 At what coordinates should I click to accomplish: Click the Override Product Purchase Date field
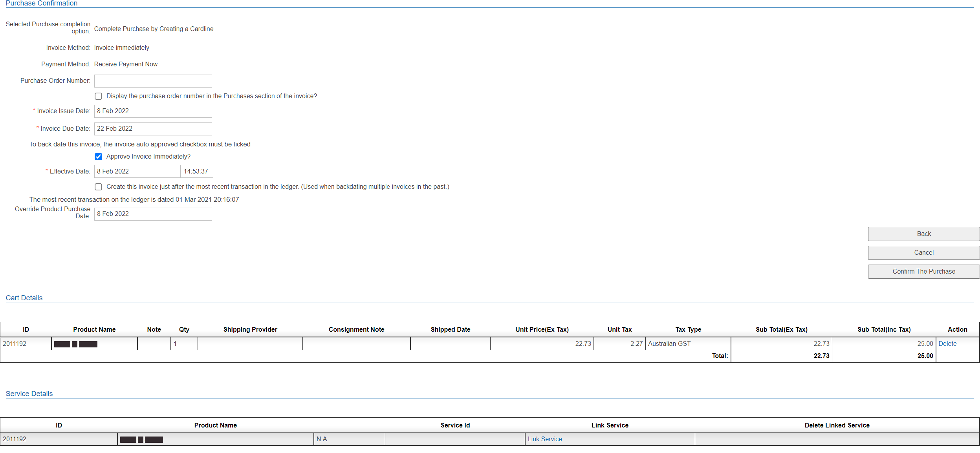(153, 214)
